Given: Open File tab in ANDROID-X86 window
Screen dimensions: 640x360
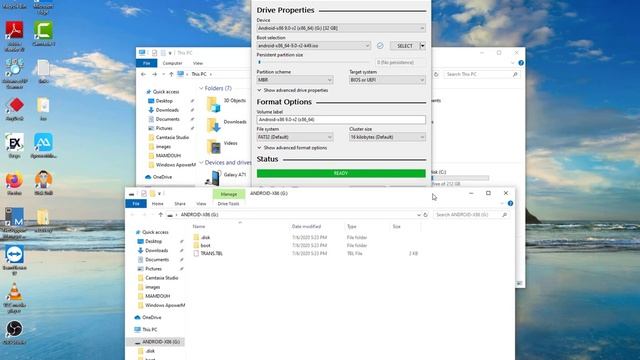Looking at the screenshot, I should click(136, 203).
